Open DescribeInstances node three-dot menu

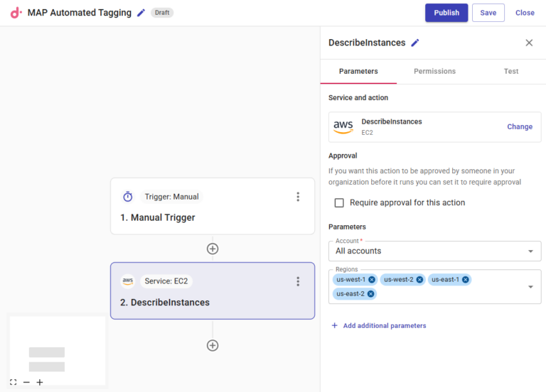[298, 281]
